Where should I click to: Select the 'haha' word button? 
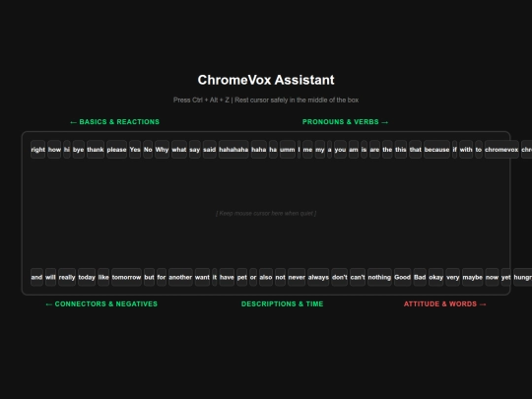point(259,150)
